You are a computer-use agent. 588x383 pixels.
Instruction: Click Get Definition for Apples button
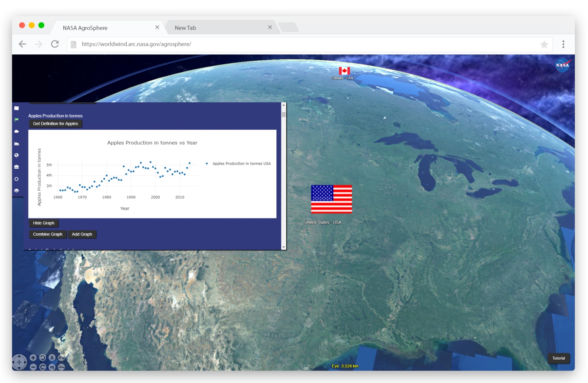coord(56,124)
